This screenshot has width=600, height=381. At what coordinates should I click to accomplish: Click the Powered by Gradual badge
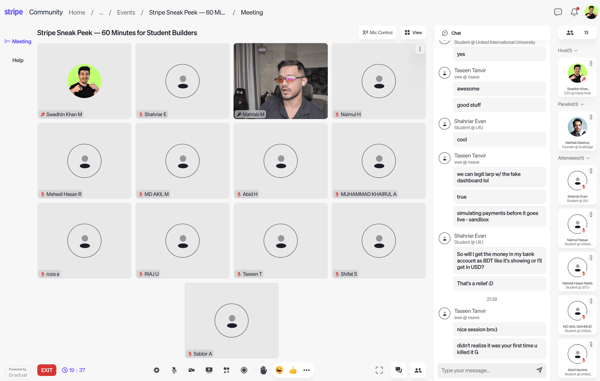coord(18,372)
